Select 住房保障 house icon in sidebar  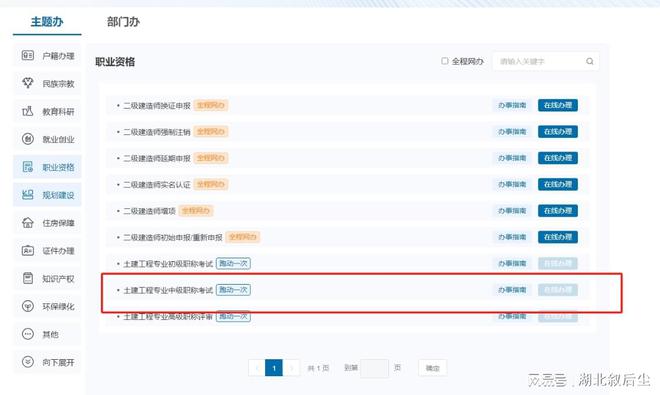pyautogui.click(x=28, y=222)
